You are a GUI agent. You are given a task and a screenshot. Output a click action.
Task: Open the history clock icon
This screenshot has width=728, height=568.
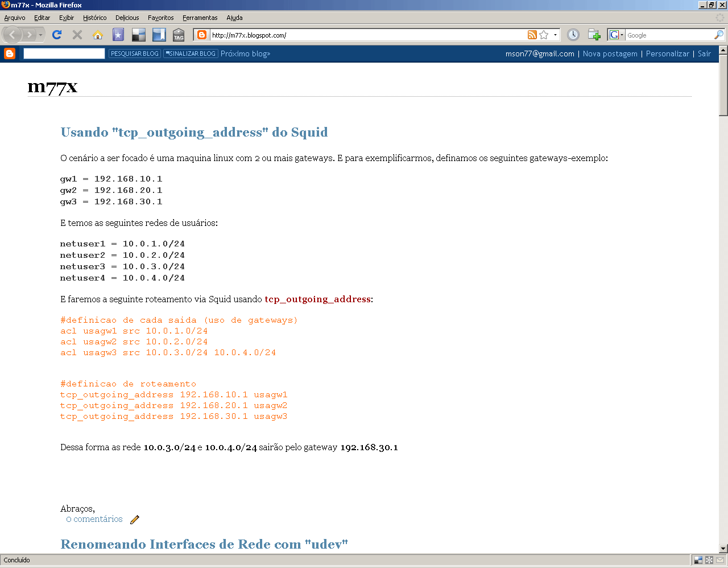[x=573, y=35]
